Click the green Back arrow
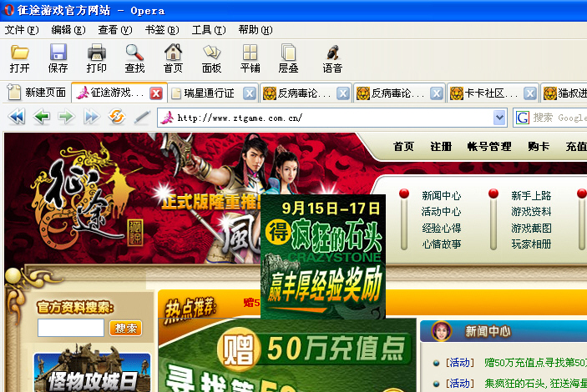 coord(42,117)
